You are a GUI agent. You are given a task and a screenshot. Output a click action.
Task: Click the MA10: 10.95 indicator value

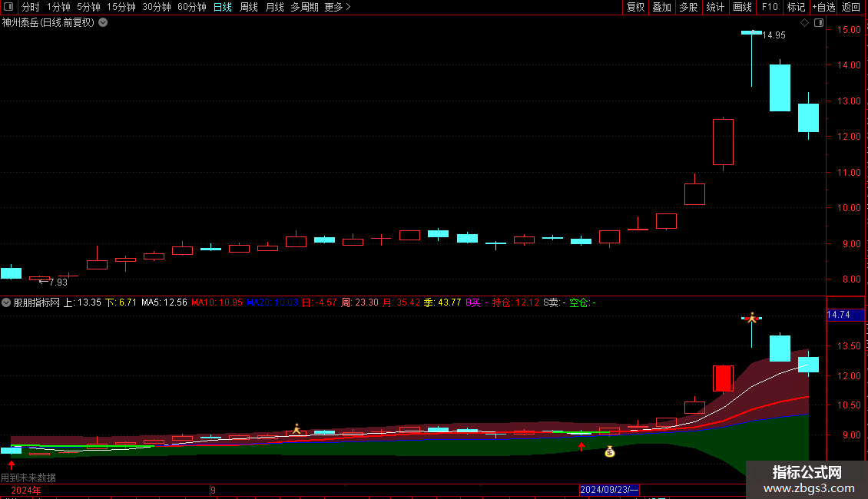(217, 302)
